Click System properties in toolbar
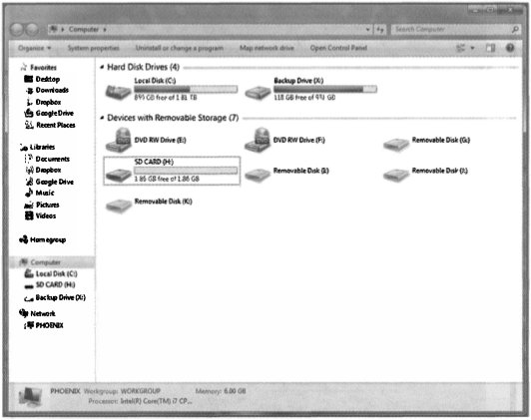The width and height of the screenshot is (531, 420). [93, 48]
